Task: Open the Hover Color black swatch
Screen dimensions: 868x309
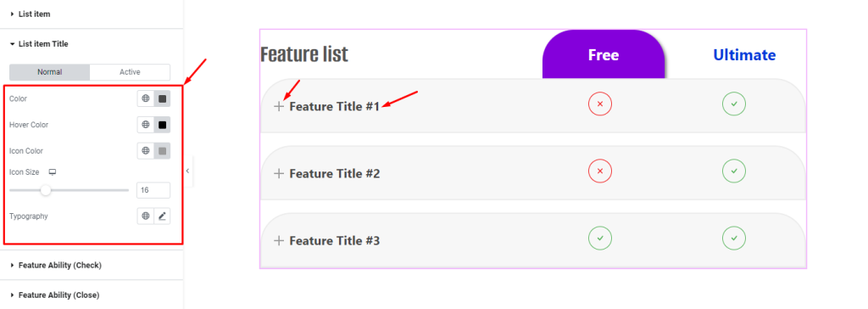Action: (x=162, y=125)
